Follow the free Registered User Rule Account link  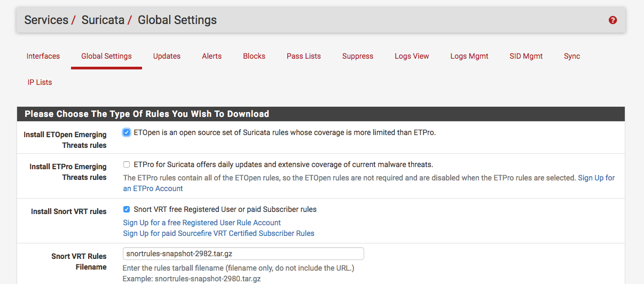202,223
